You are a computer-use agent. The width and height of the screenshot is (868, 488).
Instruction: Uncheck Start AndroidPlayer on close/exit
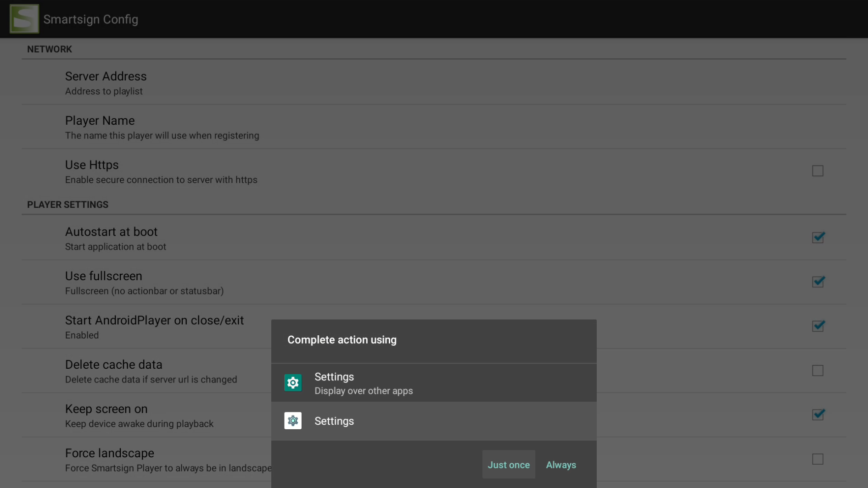coord(818,326)
